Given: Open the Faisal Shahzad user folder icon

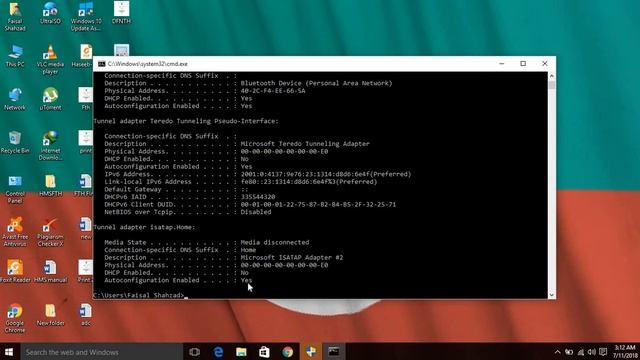Looking at the screenshot, I should click(x=15, y=16).
